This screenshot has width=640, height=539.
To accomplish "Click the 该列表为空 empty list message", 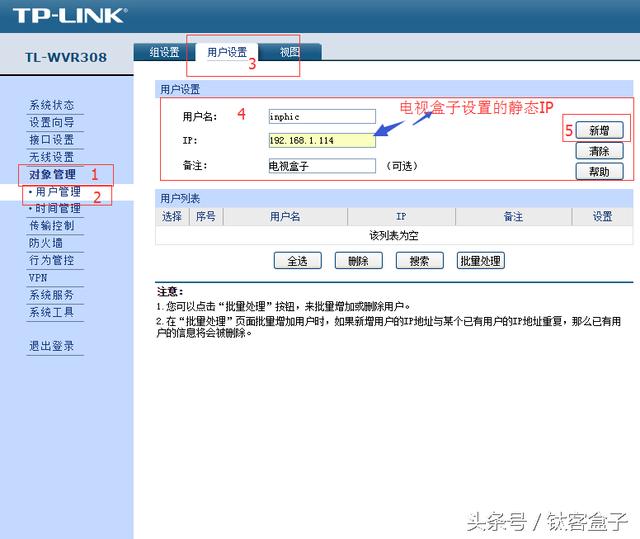I will pos(394,235).
